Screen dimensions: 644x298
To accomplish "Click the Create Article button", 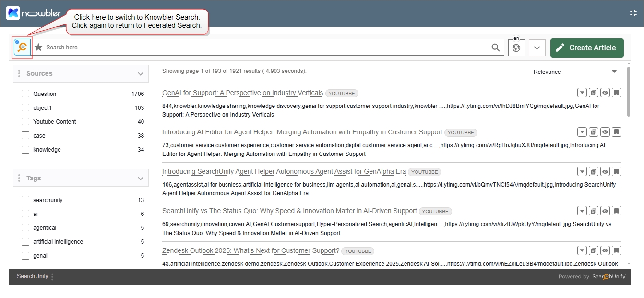I will [x=587, y=48].
